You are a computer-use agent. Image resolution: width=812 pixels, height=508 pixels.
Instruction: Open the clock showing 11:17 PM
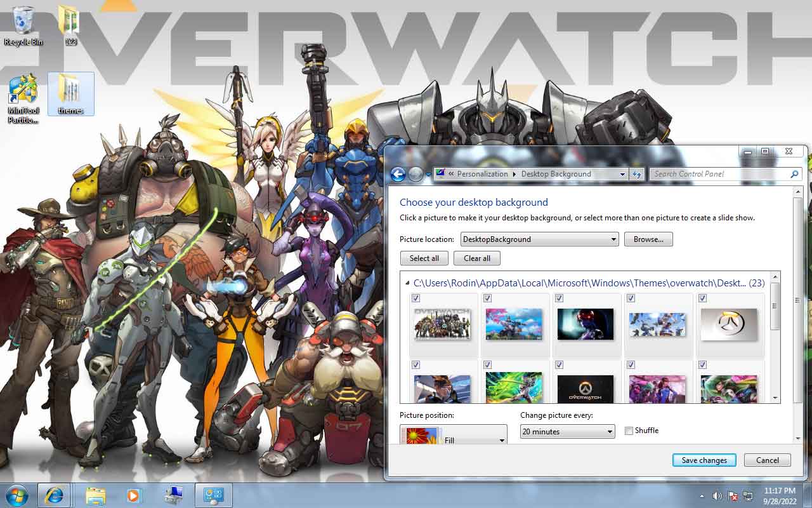780,496
